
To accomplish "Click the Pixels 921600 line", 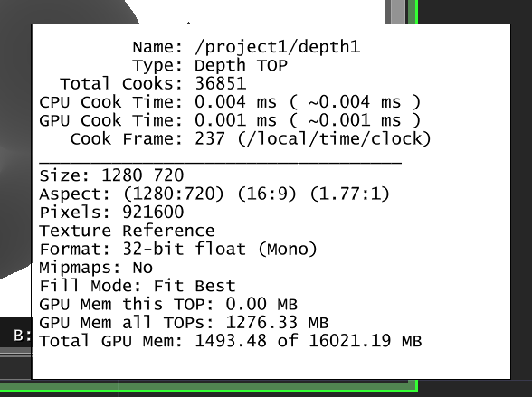I will tap(111, 212).
